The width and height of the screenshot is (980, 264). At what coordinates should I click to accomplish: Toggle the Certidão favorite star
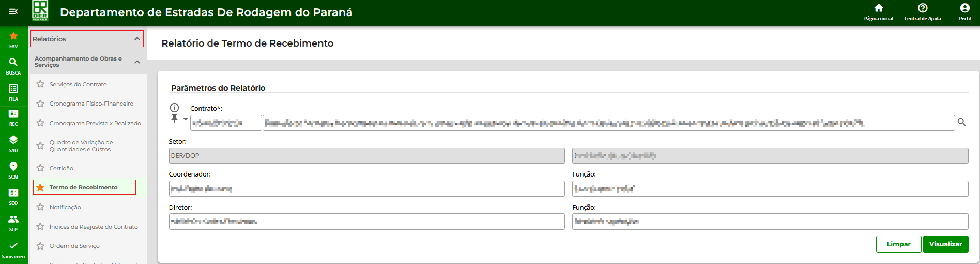[40, 168]
